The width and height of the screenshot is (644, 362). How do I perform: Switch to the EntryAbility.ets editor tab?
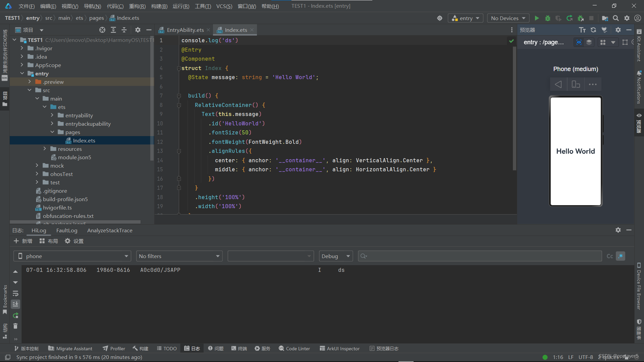coord(185,30)
